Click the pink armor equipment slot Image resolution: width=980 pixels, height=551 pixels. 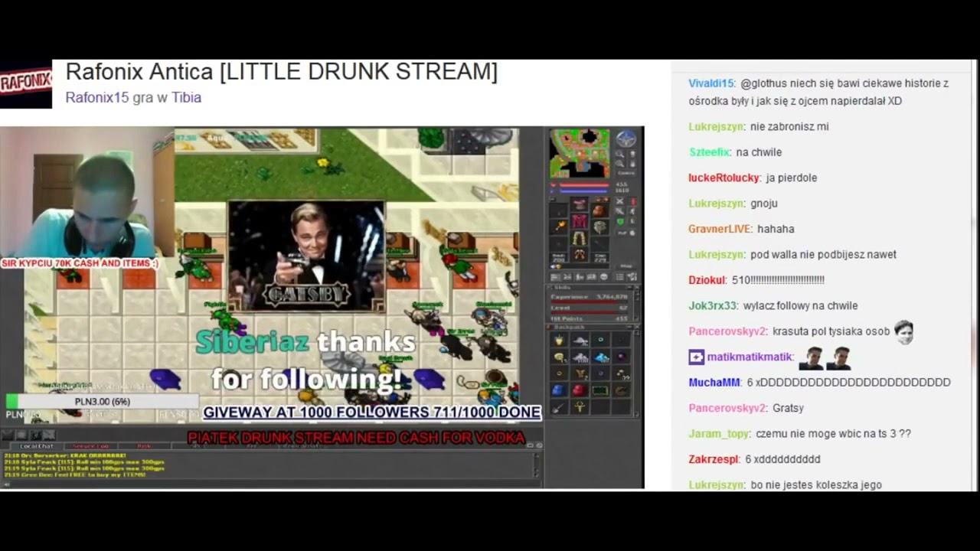coord(579,220)
